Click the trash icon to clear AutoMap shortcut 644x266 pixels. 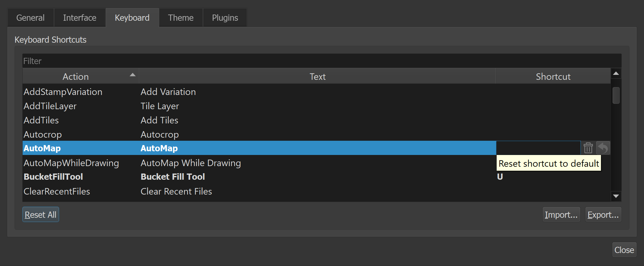588,148
